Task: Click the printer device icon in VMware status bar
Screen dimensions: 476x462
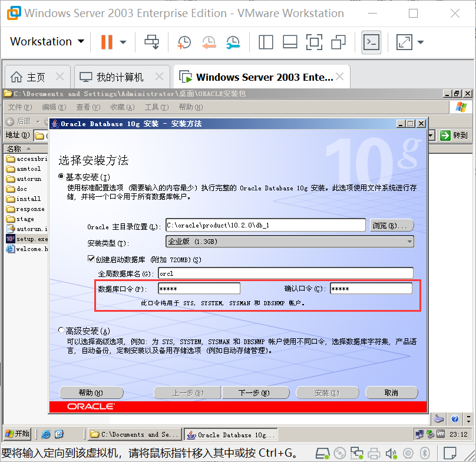Action: pos(374,454)
